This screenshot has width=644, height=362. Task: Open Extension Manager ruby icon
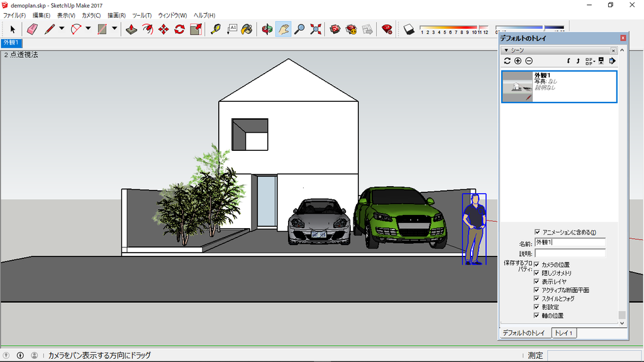pos(387,29)
